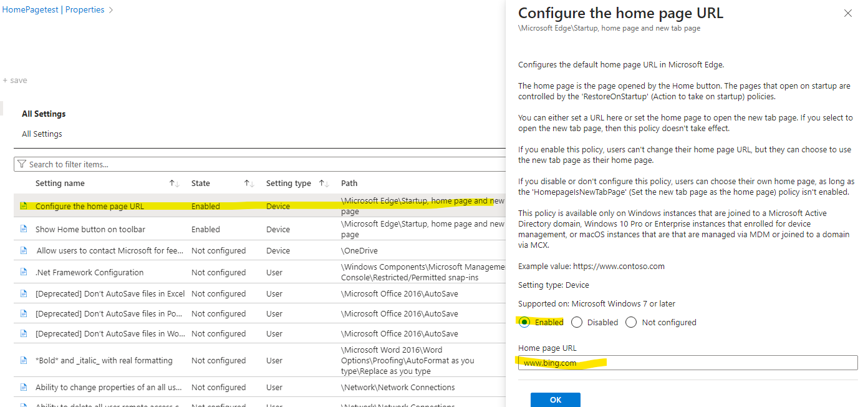
Task: Sort by State column arrows
Action: click(249, 184)
